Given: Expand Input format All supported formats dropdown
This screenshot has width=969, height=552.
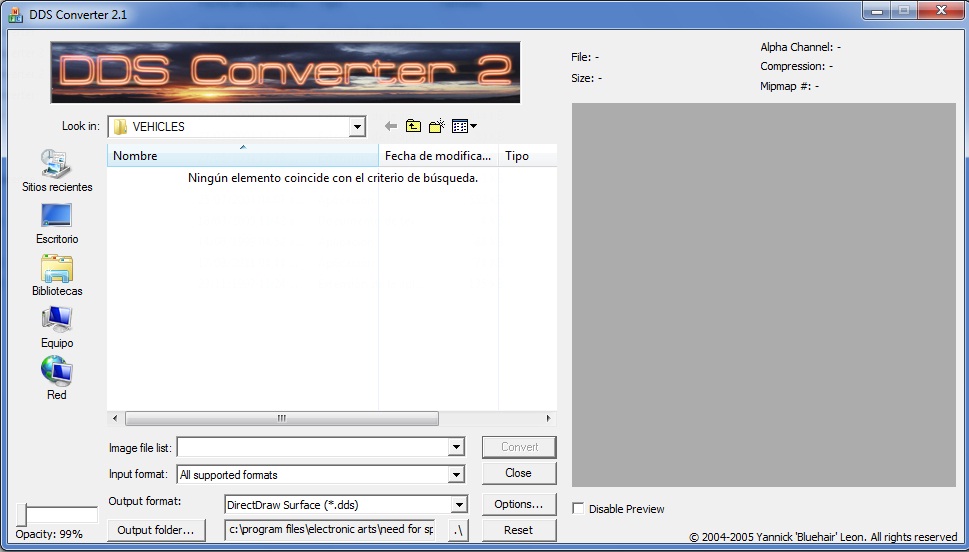Looking at the screenshot, I should (x=456, y=475).
